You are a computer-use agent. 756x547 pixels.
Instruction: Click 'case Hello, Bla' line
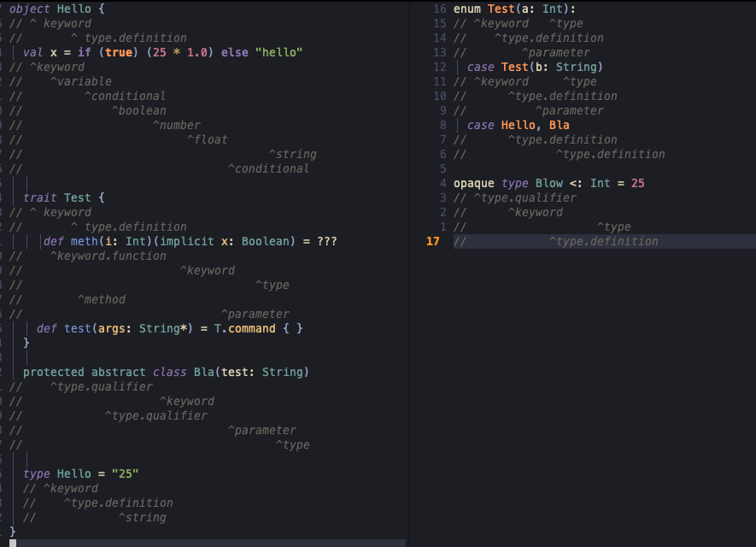pyautogui.click(x=519, y=125)
